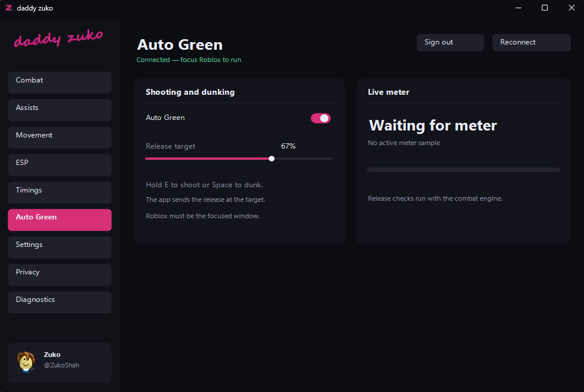Image resolution: width=584 pixels, height=392 pixels.
Task: Click the 'Connected — focus Roblox to run' status
Action: click(189, 60)
